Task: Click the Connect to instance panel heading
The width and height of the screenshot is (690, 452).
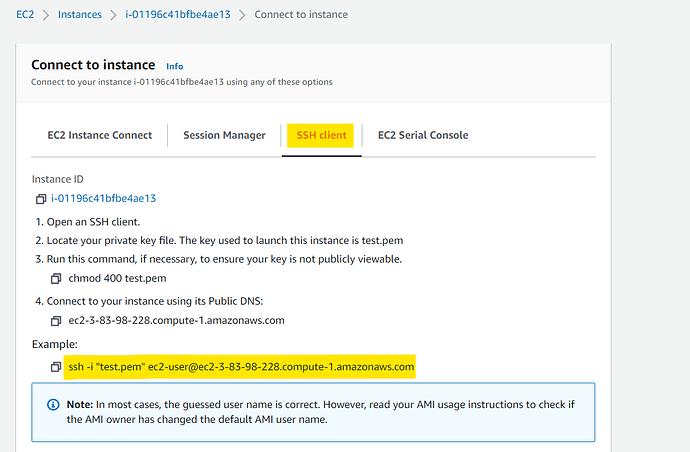Action: [93, 65]
